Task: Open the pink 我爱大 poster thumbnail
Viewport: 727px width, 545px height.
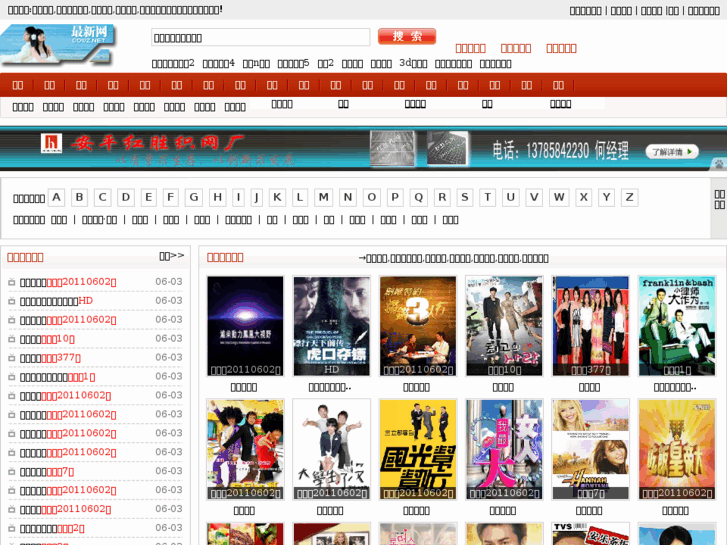Action: [504, 449]
